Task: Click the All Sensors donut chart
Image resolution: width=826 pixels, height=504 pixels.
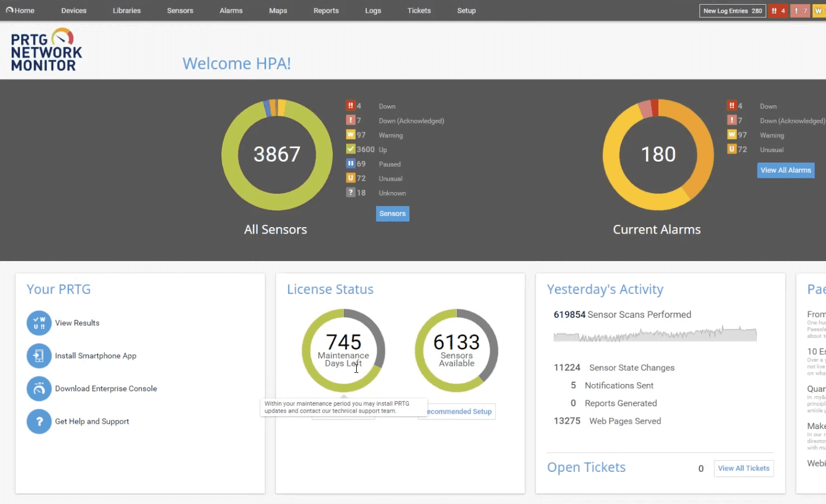Action: (x=277, y=155)
